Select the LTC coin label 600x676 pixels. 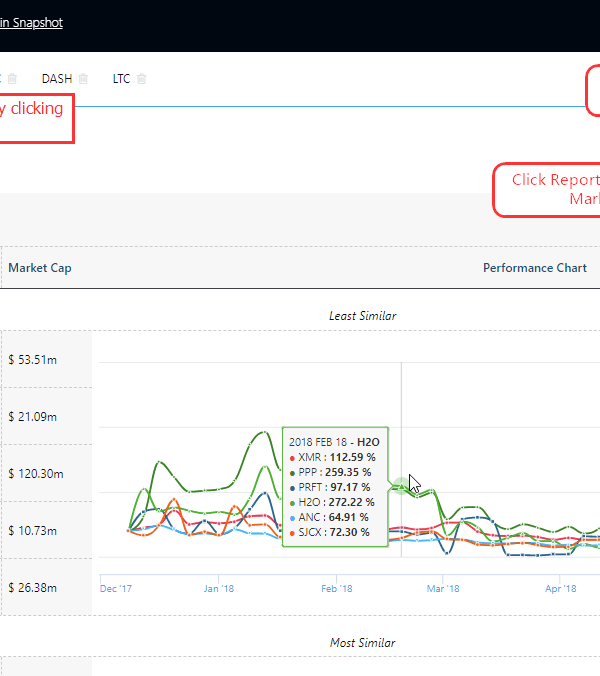pyautogui.click(x=121, y=79)
